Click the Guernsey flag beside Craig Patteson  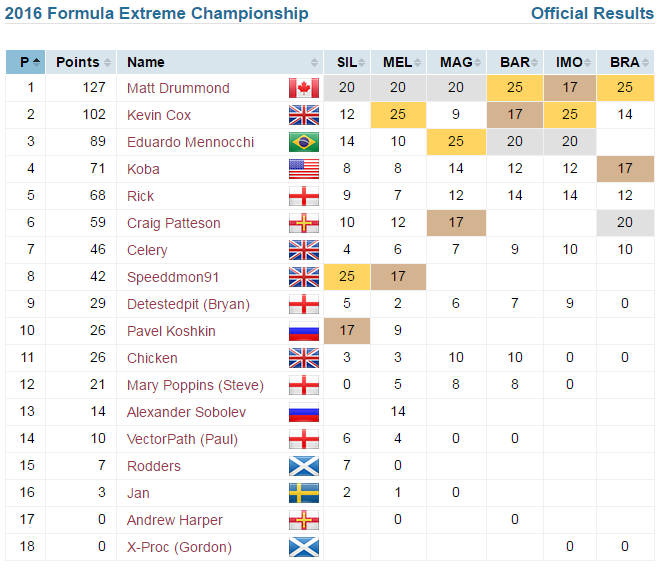tap(303, 223)
